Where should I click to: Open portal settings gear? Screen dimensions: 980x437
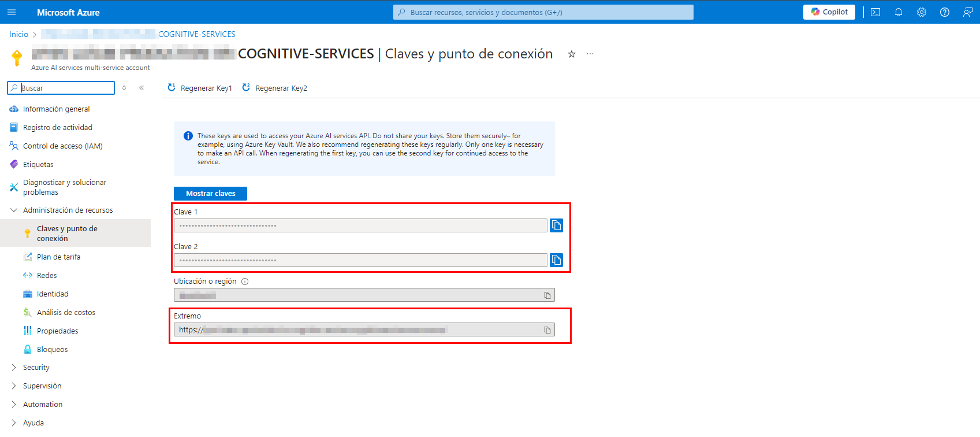tap(922, 12)
